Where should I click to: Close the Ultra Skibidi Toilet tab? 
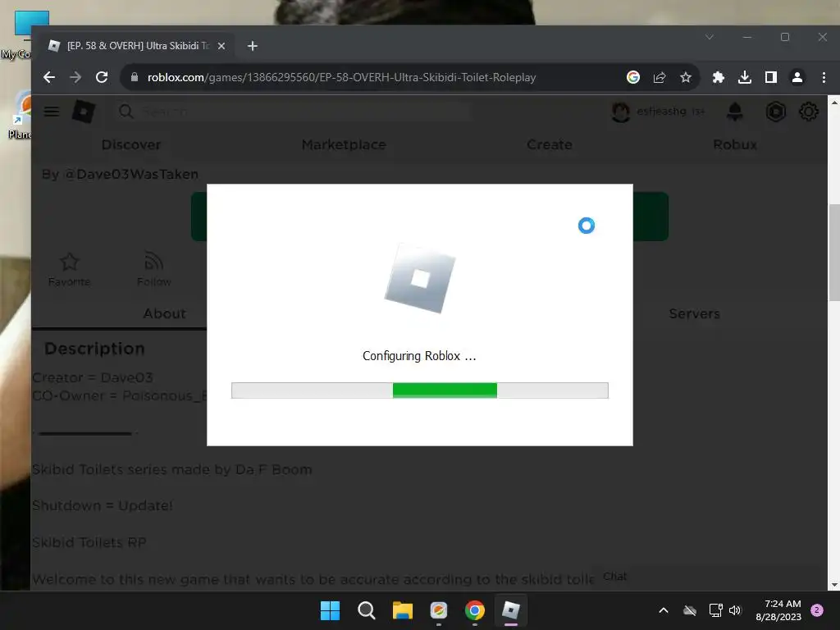221,46
